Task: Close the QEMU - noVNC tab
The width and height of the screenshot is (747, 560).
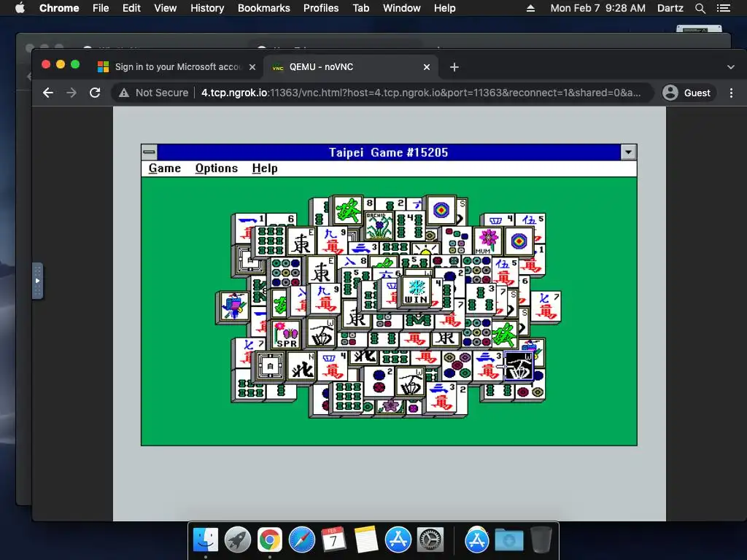Action: tap(427, 67)
